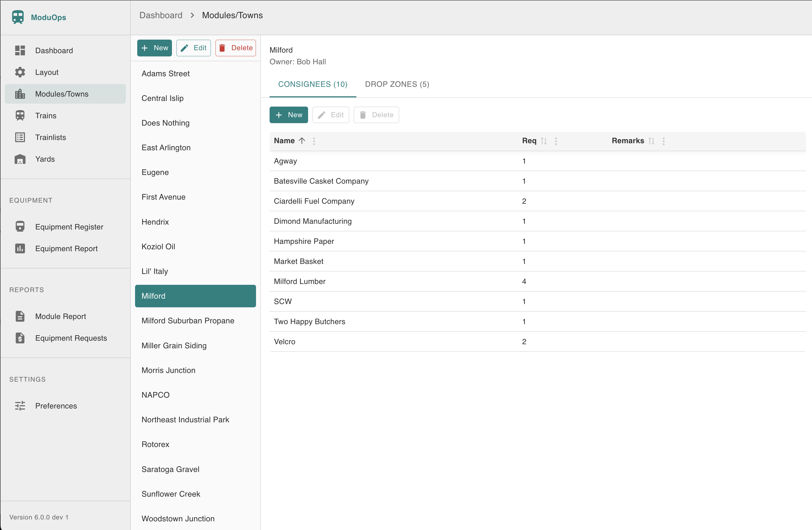
Task: Open the Req column options menu
Action: pos(556,141)
